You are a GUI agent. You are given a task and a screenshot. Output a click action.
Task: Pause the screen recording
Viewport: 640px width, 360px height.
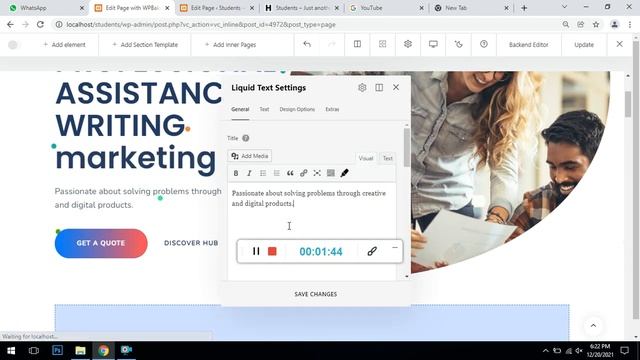(x=256, y=251)
